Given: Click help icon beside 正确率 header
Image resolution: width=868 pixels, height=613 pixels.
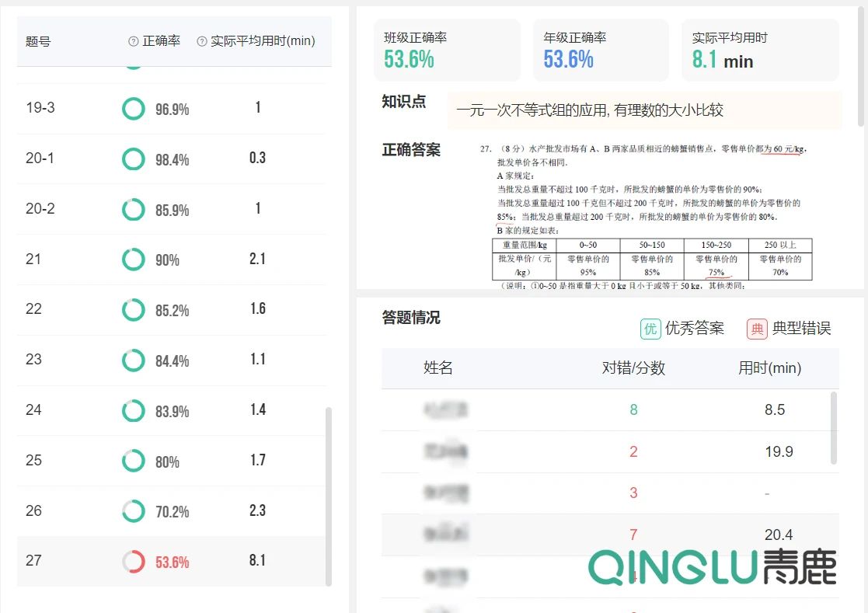Looking at the screenshot, I should 134,41.
